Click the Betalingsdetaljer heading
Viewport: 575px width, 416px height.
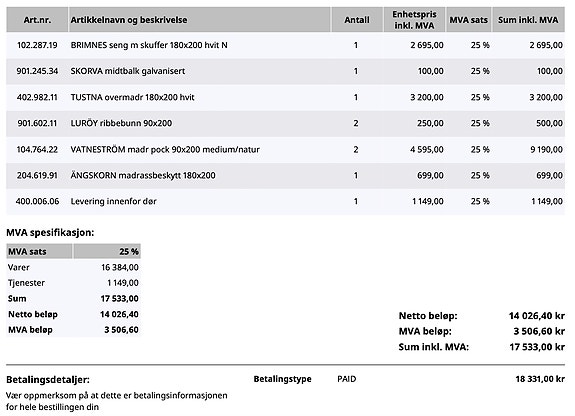coord(48,380)
